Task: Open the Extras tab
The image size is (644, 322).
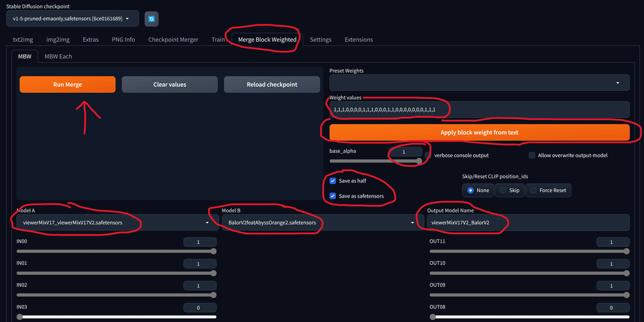Action: tap(91, 40)
